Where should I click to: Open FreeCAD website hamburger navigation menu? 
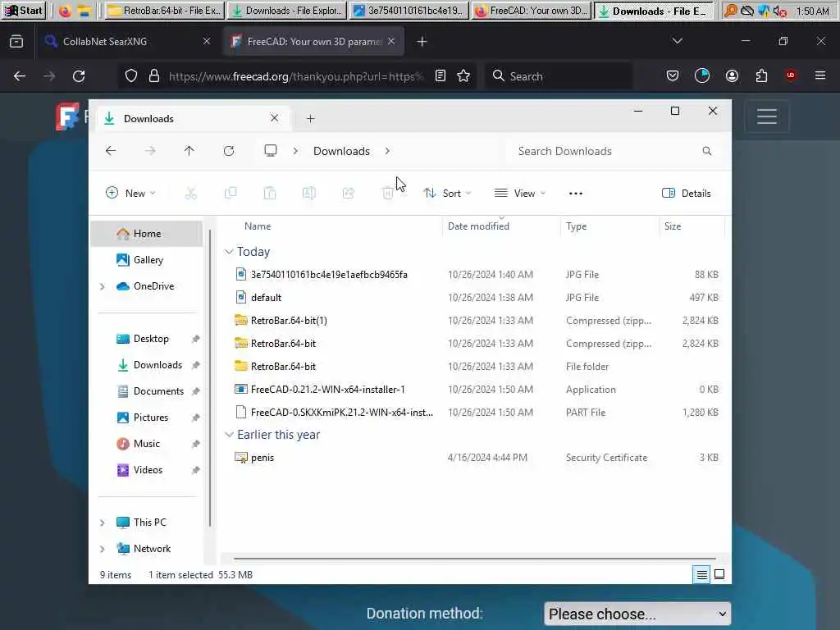point(767,116)
